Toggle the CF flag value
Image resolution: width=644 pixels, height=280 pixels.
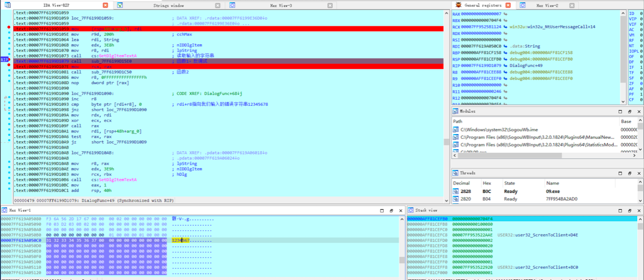click(641, 100)
